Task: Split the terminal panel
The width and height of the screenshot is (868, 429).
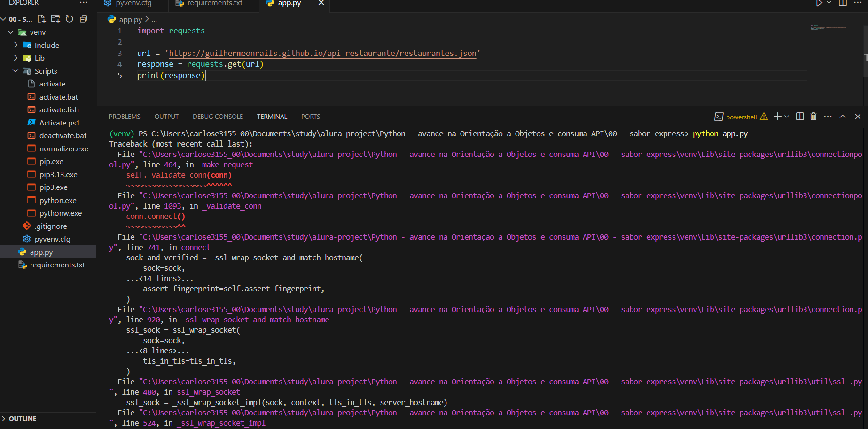Action: click(x=800, y=116)
